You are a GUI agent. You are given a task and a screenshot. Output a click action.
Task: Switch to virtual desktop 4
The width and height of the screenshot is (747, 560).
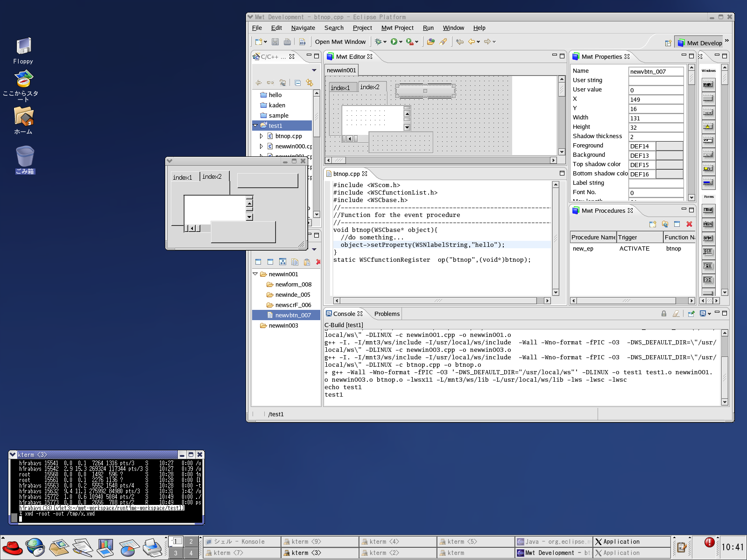coord(190,553)
